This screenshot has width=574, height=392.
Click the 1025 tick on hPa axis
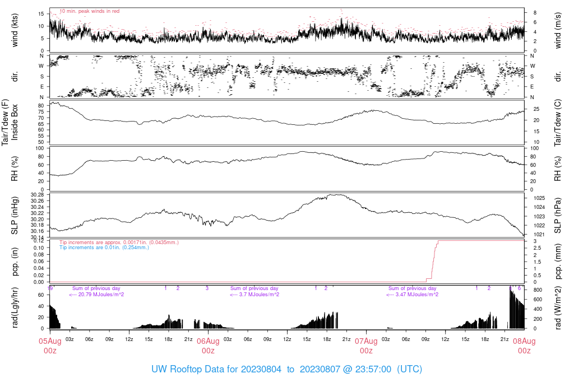[x=539, y=198]
